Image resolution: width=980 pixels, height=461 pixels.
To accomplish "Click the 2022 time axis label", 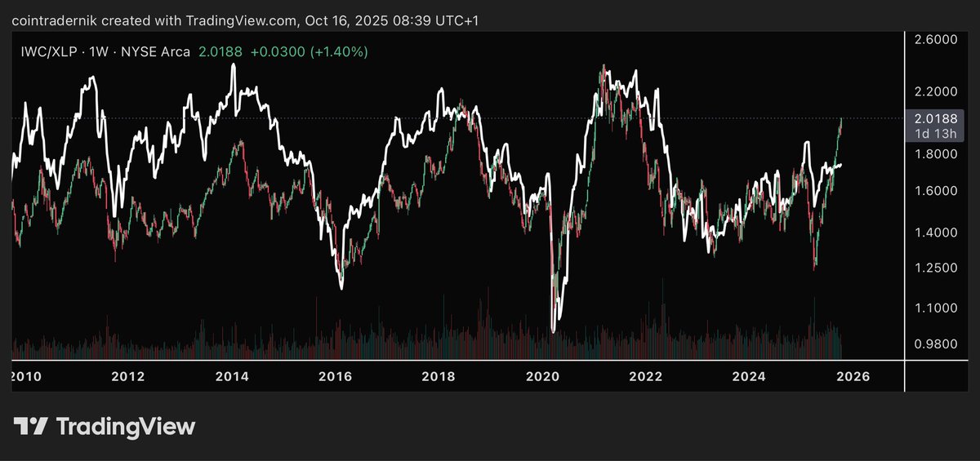I will 646,377.
